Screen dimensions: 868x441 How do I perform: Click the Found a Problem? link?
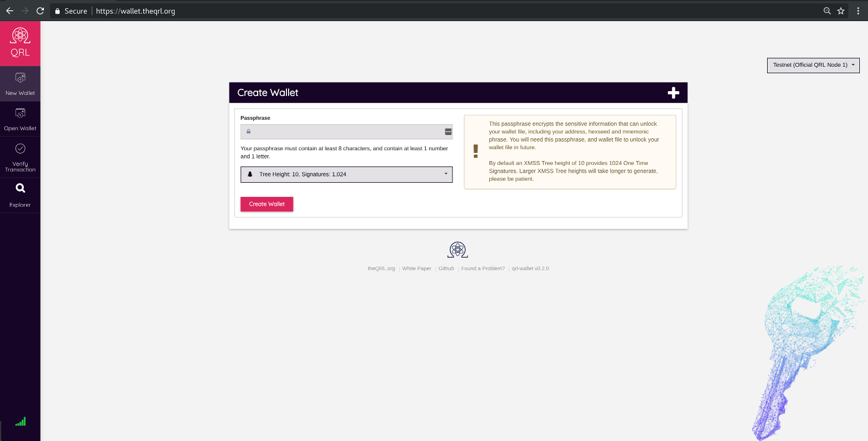coord(483,269)
